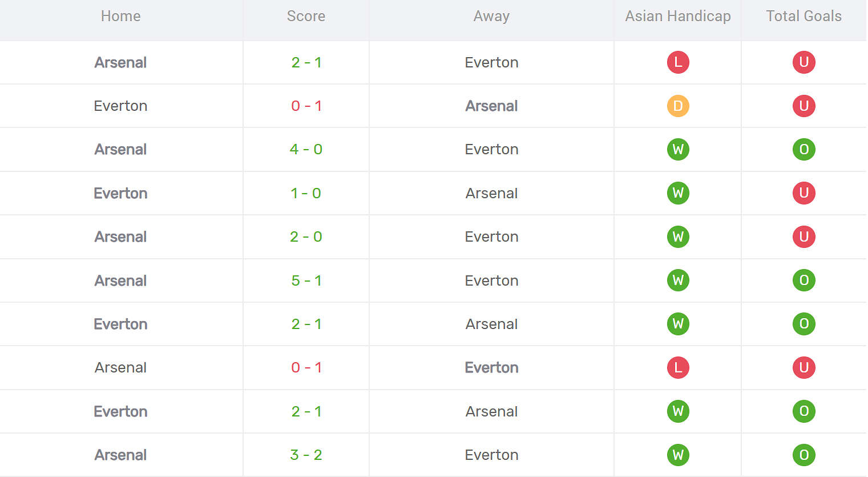
Task: Open the 3 - 2 score link
Action: (x=306, y=455)
